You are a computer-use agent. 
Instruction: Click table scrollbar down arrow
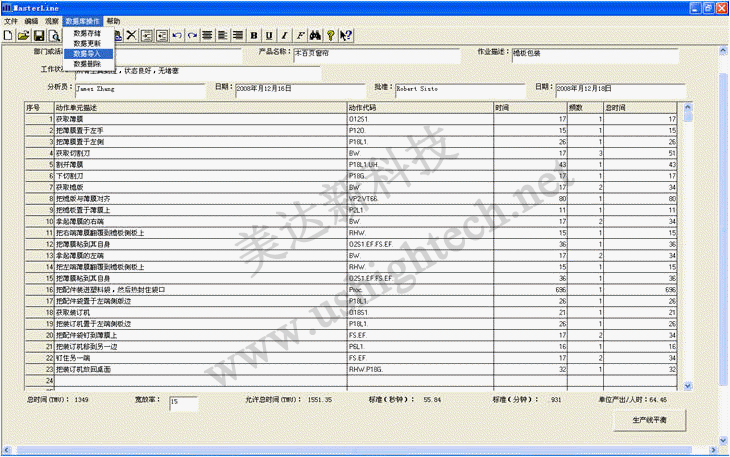687,385
